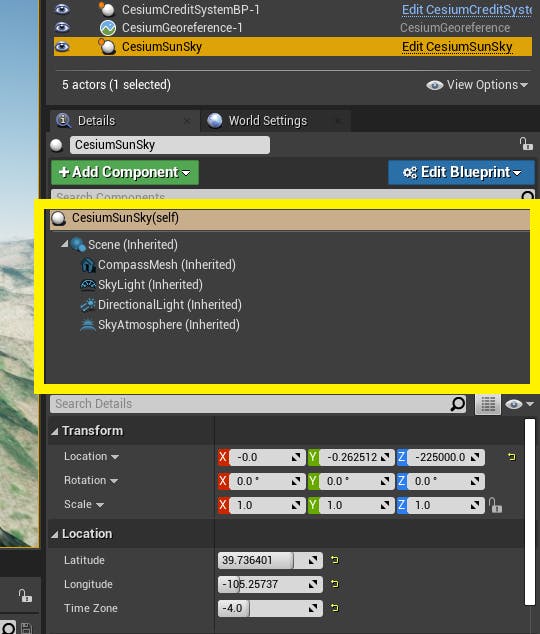Click the Search Details magnifier icon
Image resolution: width=540 pixels, height=634 pixels.
tap(458, 404)
